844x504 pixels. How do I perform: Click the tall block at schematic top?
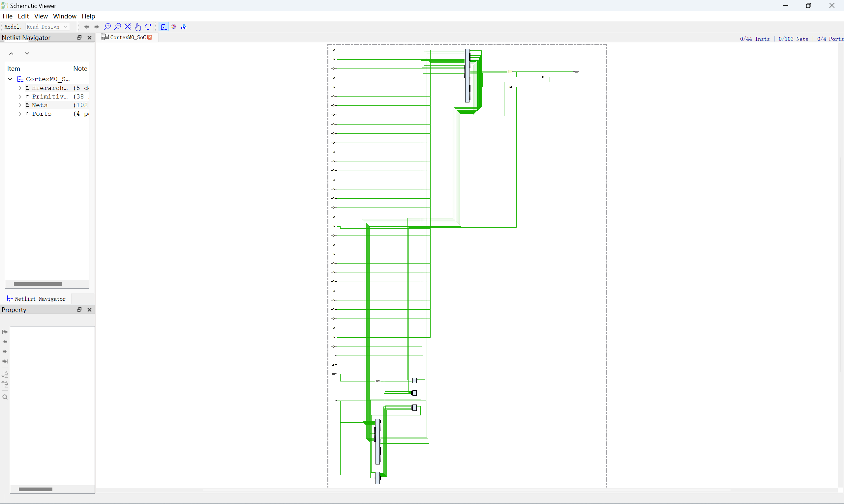tap(467, 75)
